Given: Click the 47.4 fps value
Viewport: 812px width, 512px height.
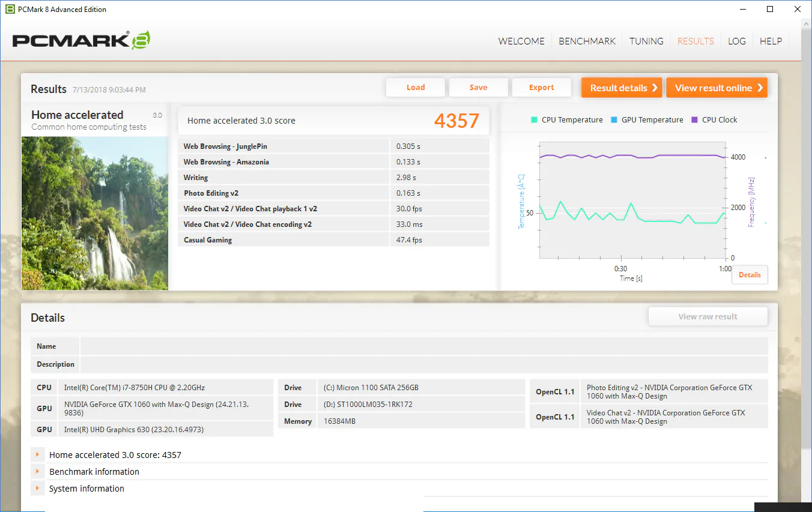Looking at the screenshot, I should pyautogui.click(x=409, y=240).
